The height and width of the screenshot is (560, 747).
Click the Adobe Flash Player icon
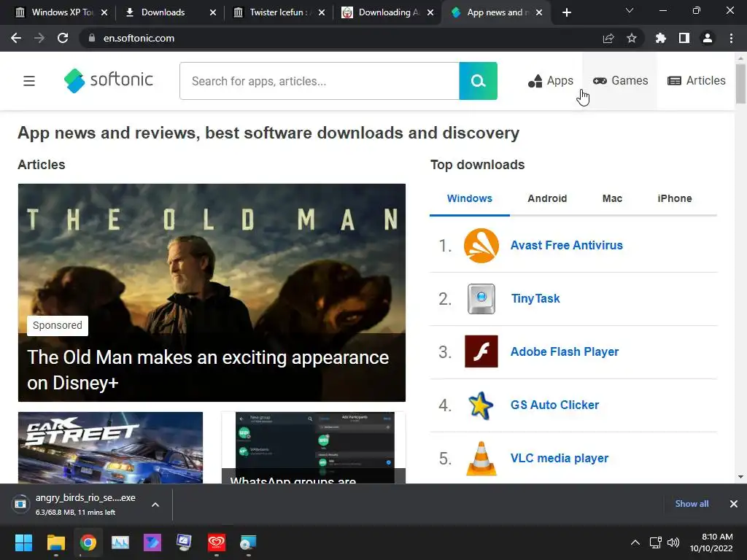[x=481, y=351]
